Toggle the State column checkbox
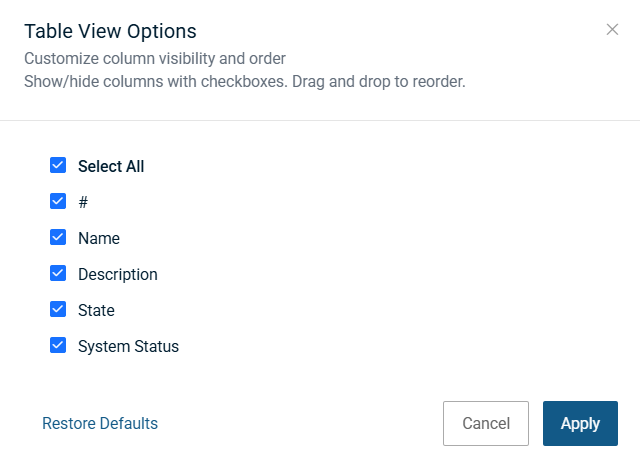 pos(58,310)
